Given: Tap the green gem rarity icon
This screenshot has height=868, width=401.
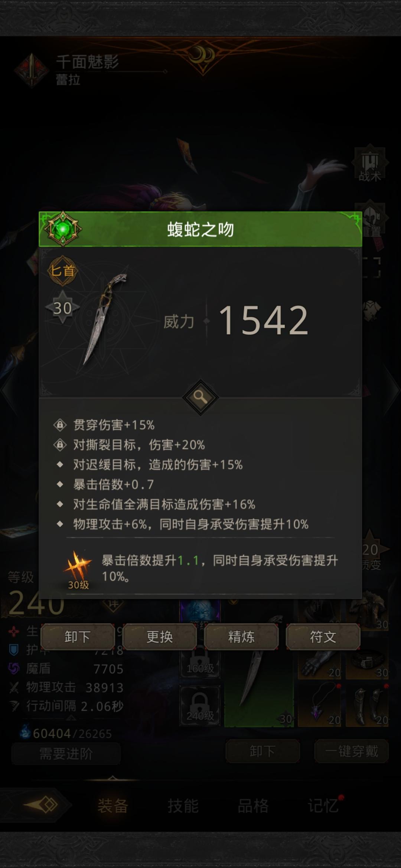Looking at the screenshot, I should [x=63, y=229].
